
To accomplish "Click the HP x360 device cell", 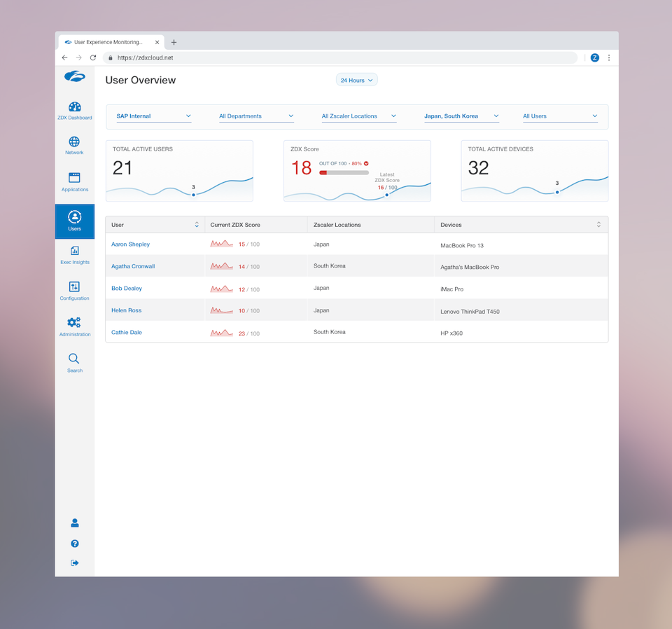I will tap(451, 333).
